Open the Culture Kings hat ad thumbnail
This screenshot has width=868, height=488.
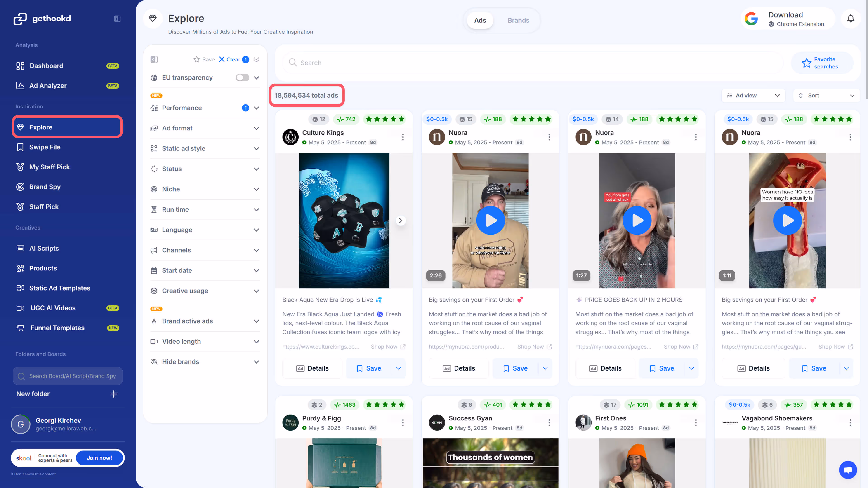(344, 221)
